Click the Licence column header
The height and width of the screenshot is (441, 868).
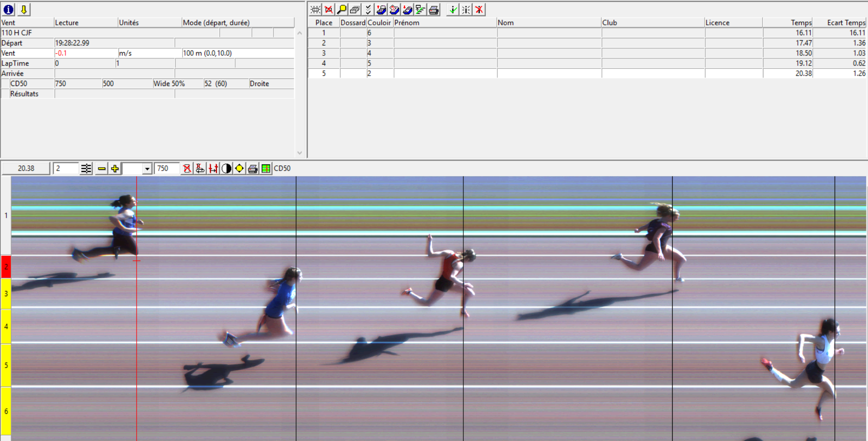pos(733,22)
